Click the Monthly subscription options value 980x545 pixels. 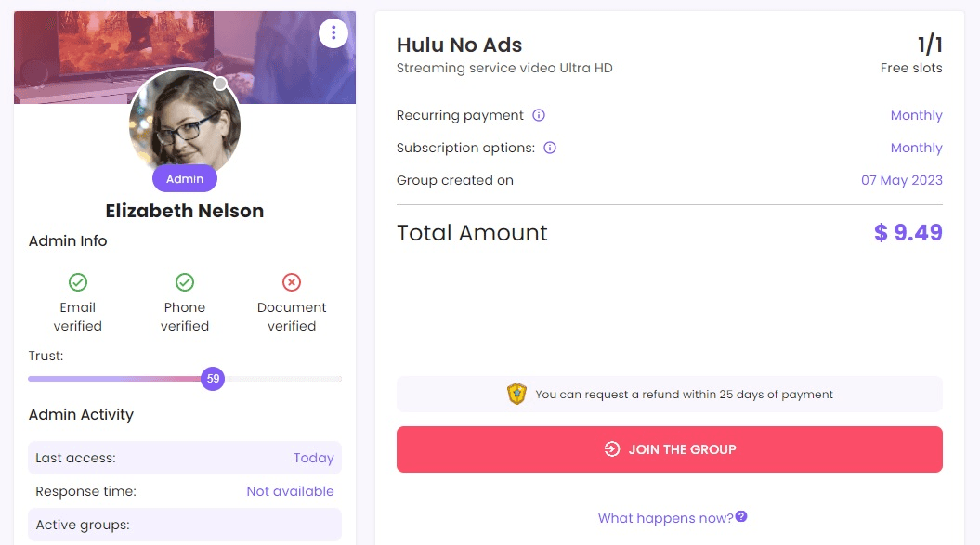point(916,148)
